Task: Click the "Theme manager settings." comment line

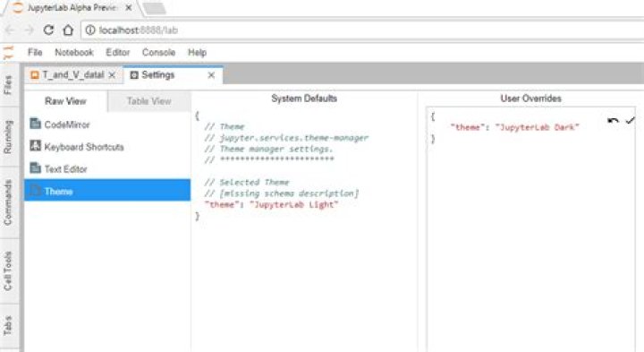Action: (268, 149)
